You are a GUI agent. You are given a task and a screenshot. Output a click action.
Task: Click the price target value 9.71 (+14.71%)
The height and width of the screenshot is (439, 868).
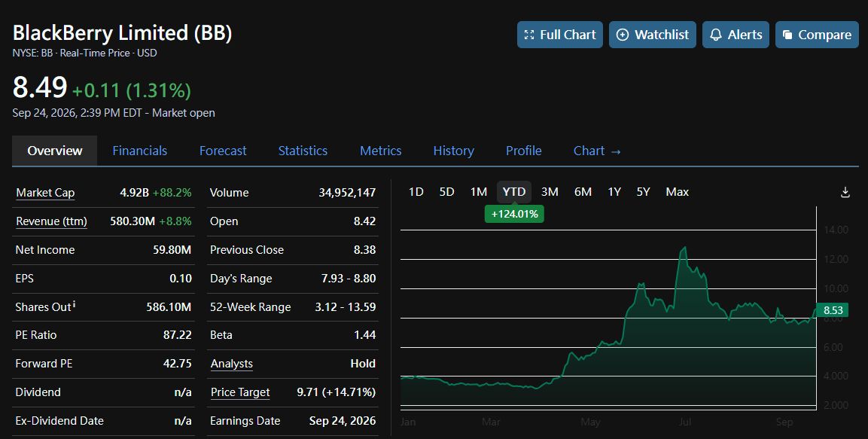pyautogui.click(x=336, y=392)
